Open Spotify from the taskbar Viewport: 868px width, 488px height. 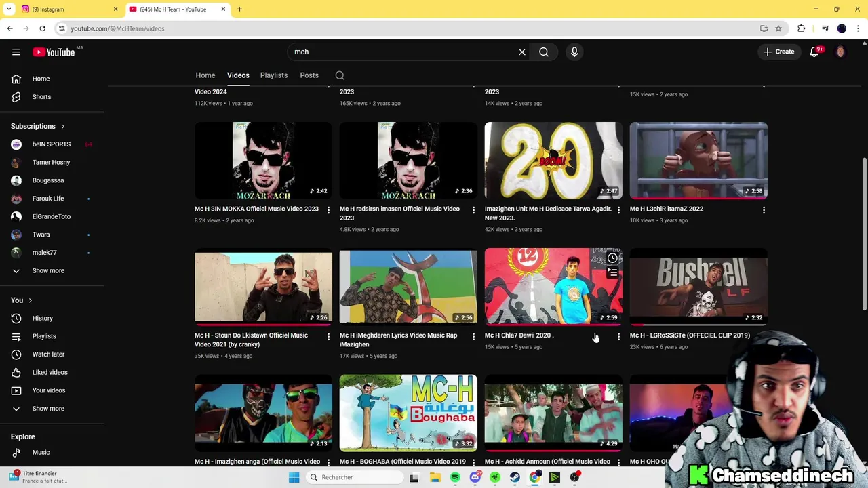click(455, 477)
